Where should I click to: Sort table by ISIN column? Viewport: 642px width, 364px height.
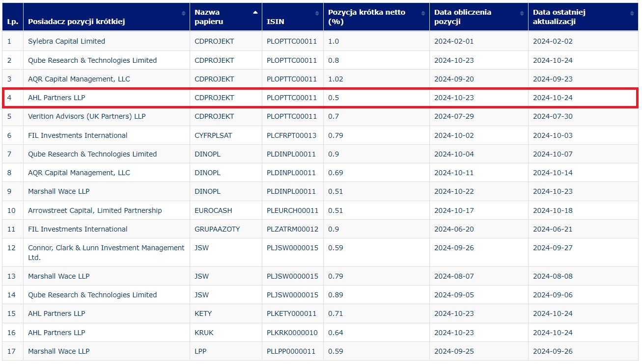click(293, 17)
